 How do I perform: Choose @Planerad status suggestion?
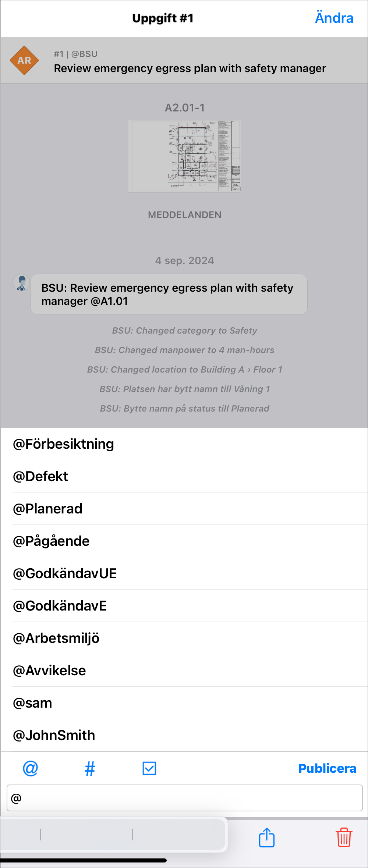pyautogui.click(x=48, y=509)
